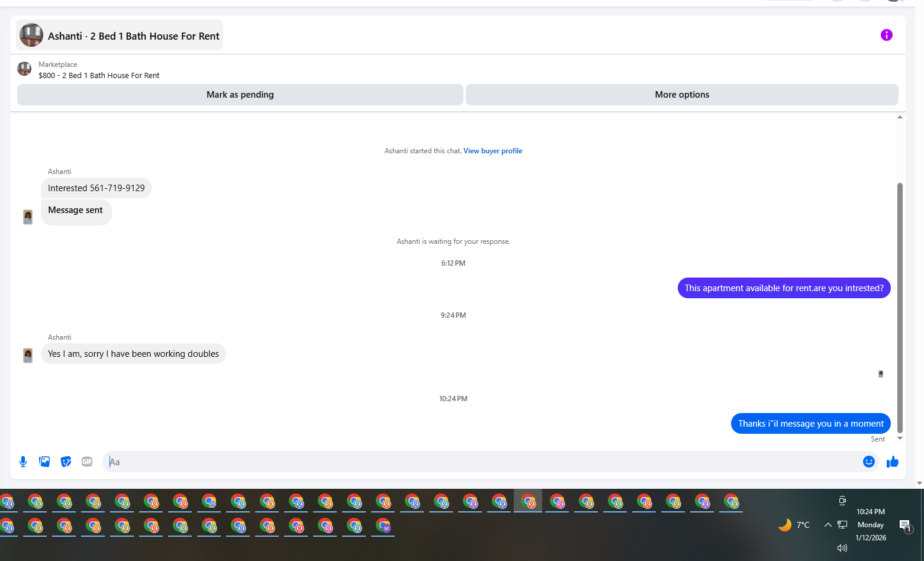Switch to the Chrome window with M profile badge

pyautogui.click(x=384, y=525)
